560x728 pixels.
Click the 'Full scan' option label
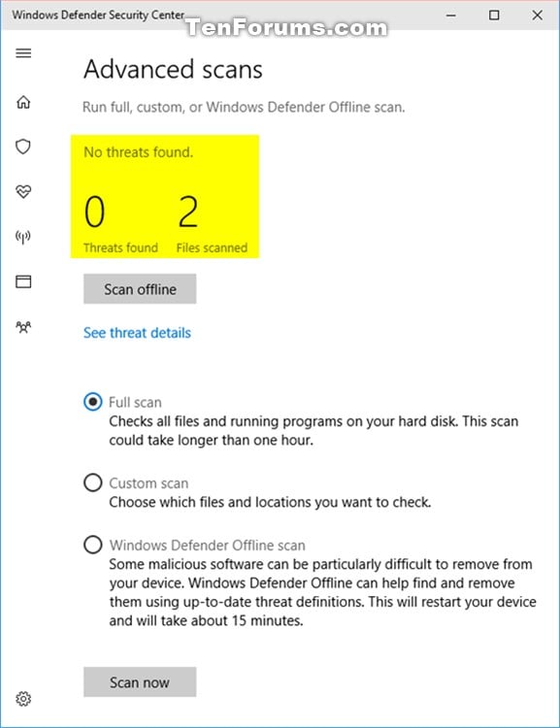click(135, 402)
